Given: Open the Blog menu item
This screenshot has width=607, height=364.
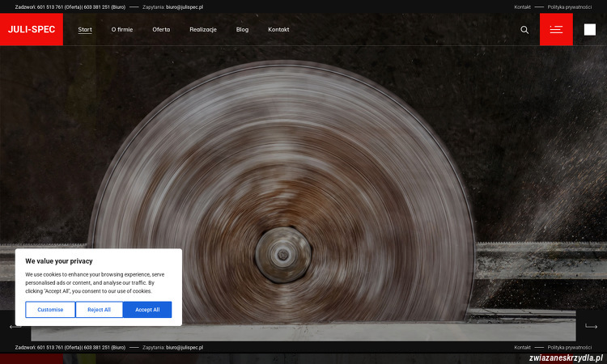Looking at the screenshot, I should pyautogui.click(x=242, y=29).
